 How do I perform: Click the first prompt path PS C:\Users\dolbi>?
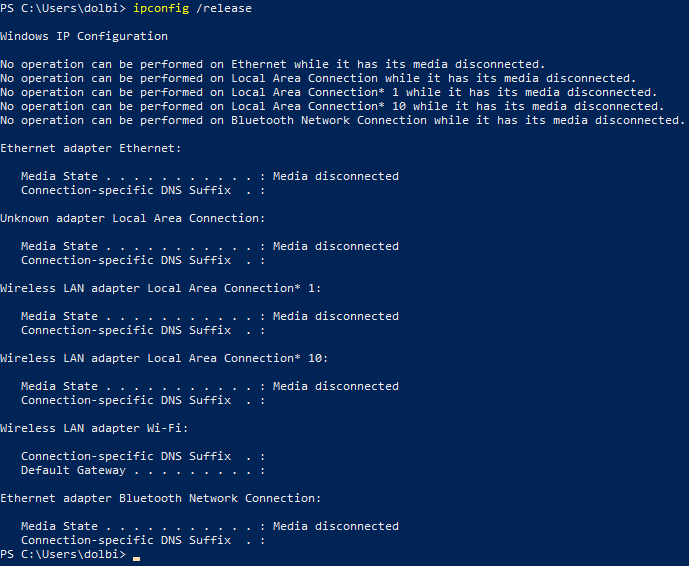tap(63, 8)
